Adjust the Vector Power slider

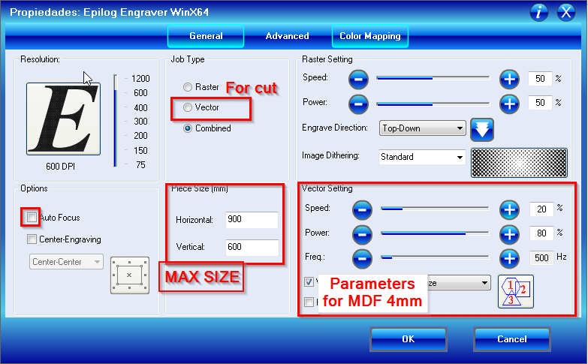[435, 233]
